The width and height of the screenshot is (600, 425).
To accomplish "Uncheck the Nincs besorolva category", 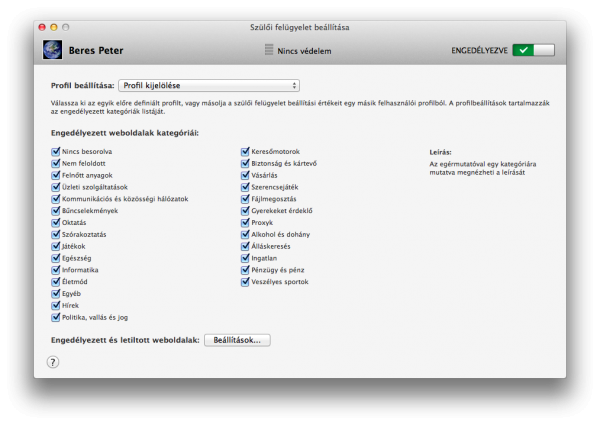I will 54,151.
